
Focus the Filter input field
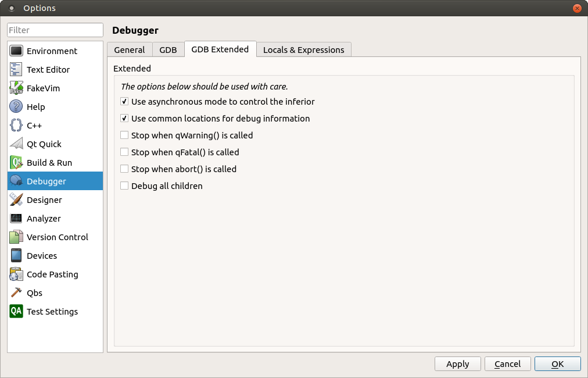[x=55, y=30]
